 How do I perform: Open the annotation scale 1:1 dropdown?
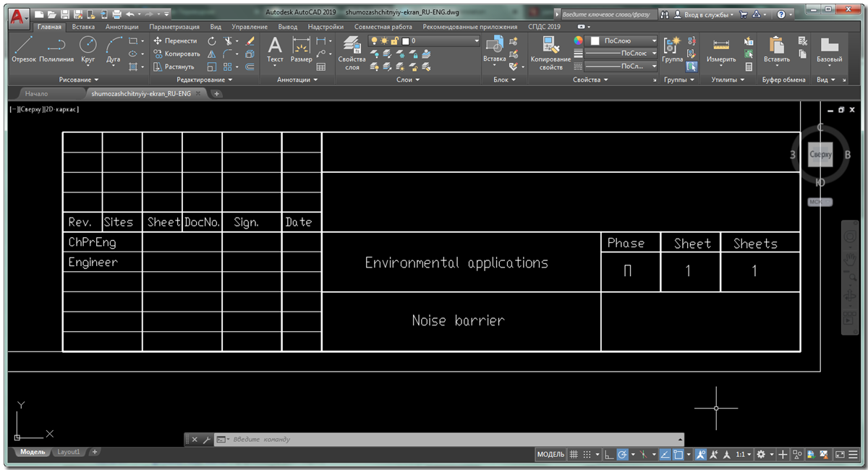743,455
